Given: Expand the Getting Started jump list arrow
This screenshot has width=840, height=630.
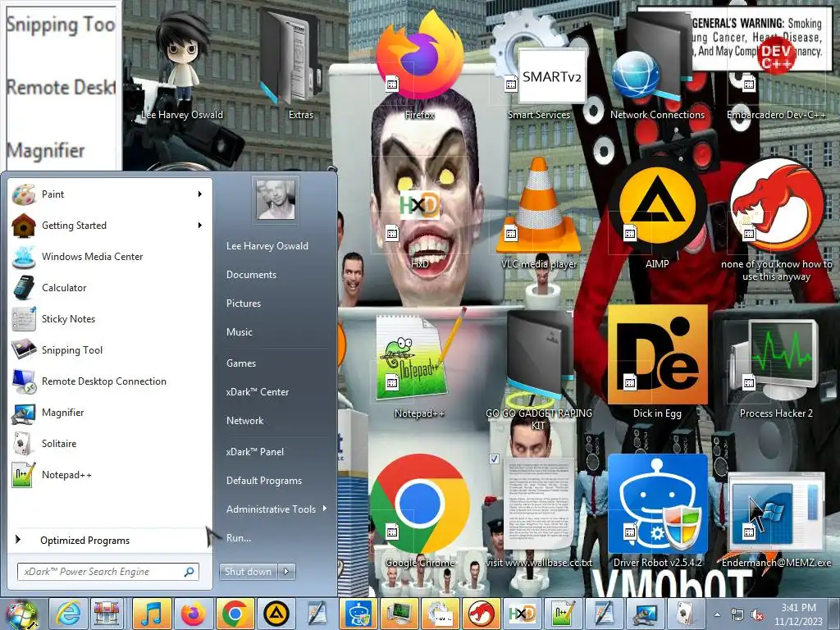Looking at the screenshot, I should click(200, 226).
